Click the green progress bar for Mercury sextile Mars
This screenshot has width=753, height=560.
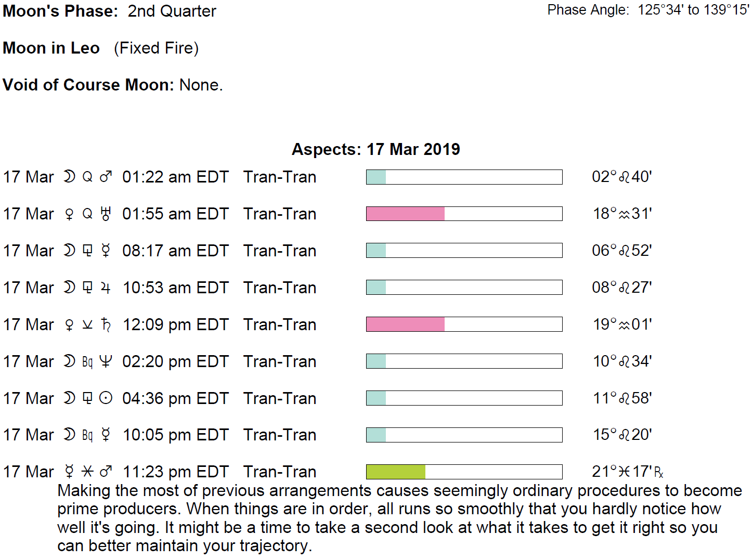(396, 472)
